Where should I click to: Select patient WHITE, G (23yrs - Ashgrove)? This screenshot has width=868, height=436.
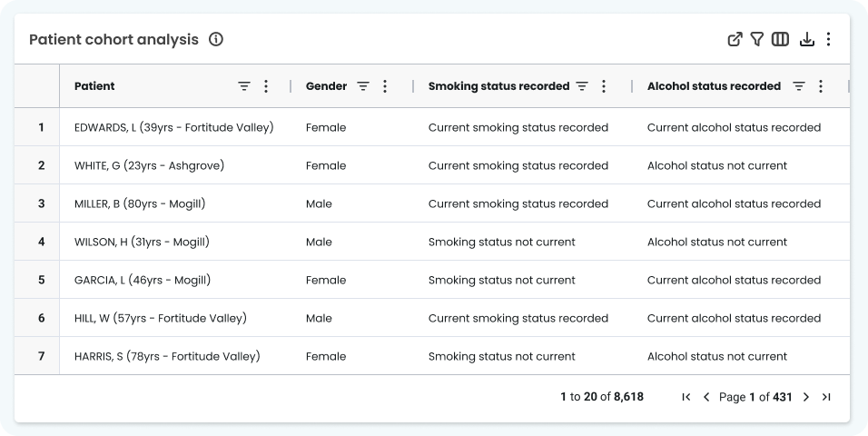point(150,165)
